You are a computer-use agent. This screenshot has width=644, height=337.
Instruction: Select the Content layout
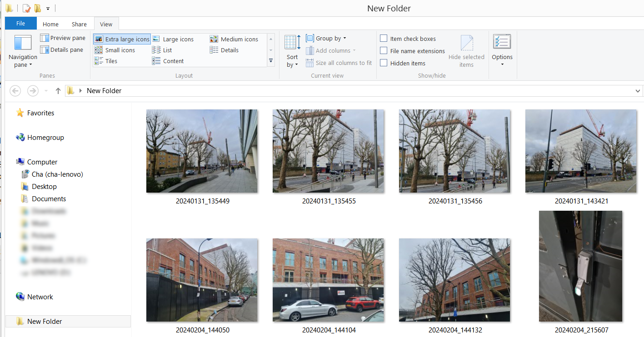point(168,61)
